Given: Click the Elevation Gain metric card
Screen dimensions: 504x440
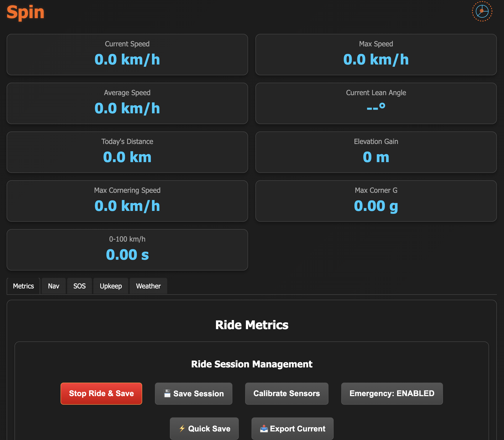Looking at the screenshot, I should (376, 152).
